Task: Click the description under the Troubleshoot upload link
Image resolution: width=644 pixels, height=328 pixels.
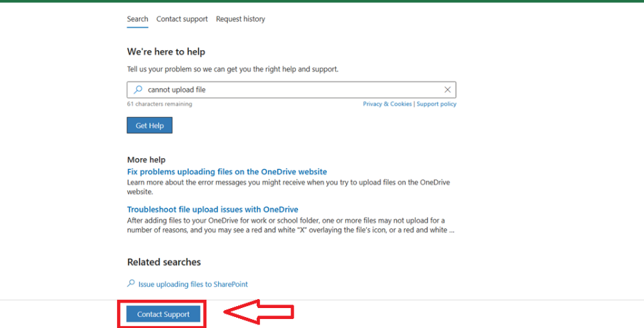Action: (291, 226)
